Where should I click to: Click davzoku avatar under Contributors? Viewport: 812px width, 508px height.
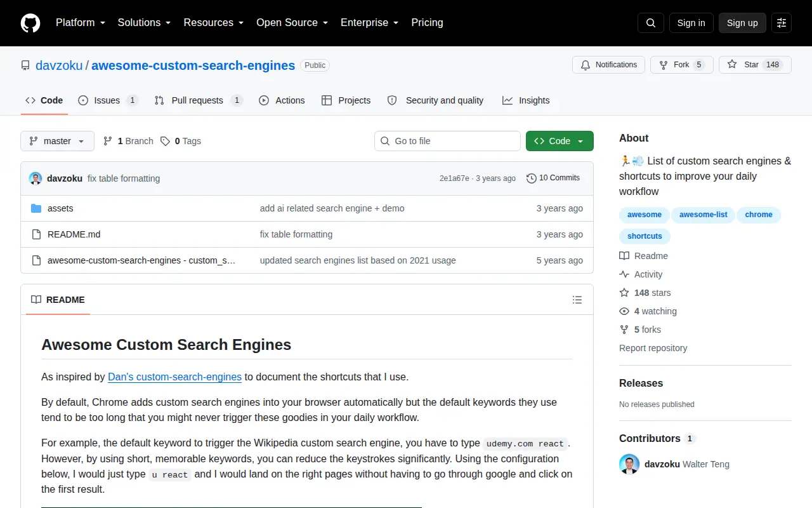[629, 464]
